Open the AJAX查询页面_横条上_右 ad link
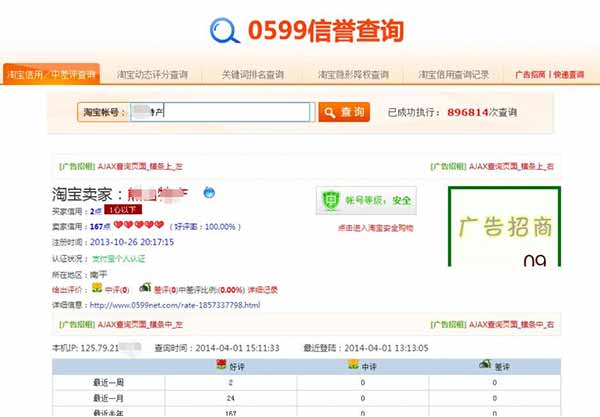Image resolution: width=600 pixels, height=417 pixels. pos(511,166)
